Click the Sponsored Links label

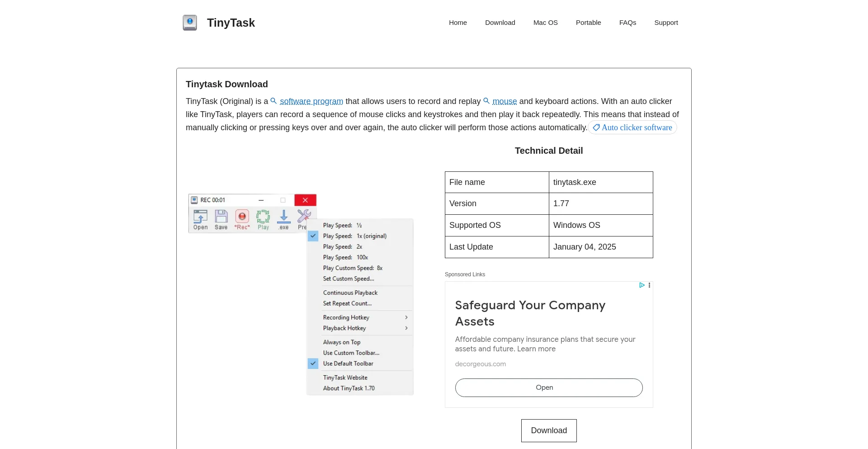465,274
